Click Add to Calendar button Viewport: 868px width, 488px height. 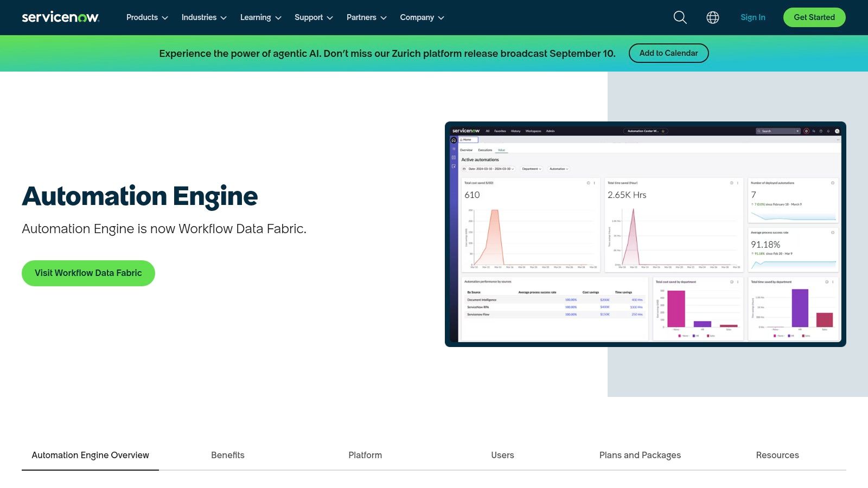[x=668, y=53]
